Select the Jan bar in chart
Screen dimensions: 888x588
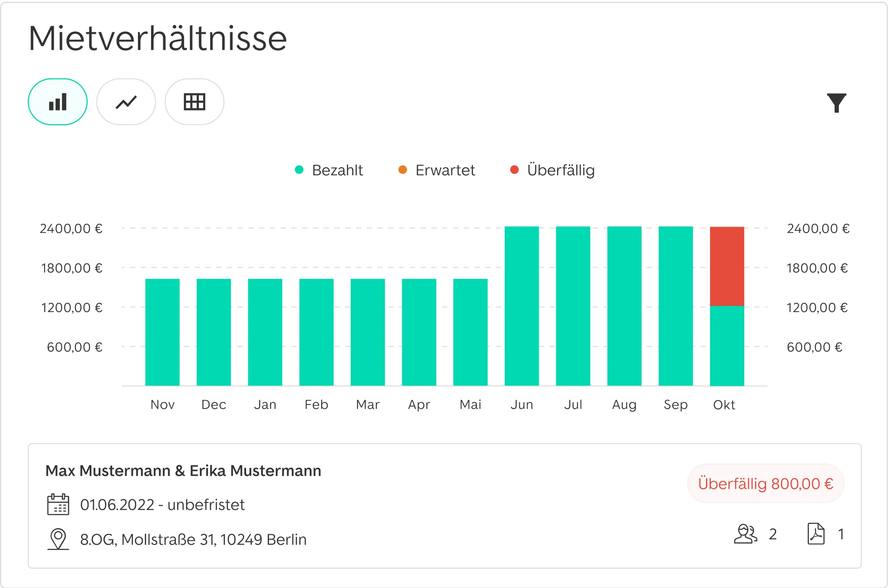click(265, 332)
